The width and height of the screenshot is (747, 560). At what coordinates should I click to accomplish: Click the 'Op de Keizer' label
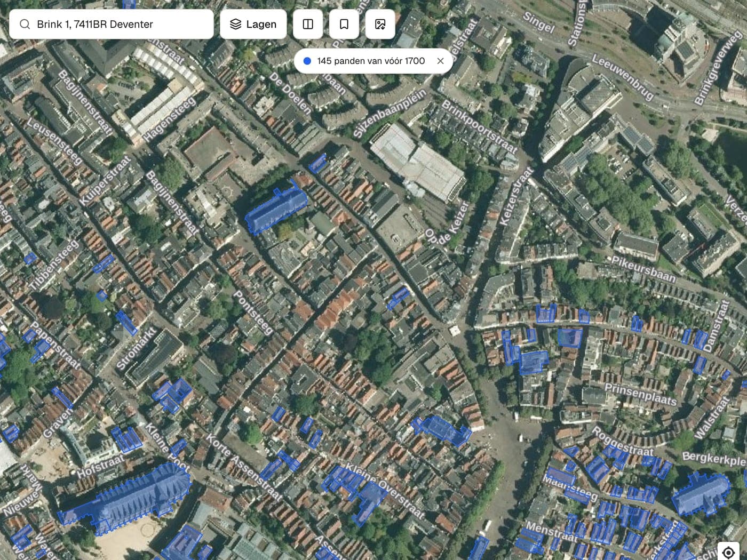pos(447,223)
